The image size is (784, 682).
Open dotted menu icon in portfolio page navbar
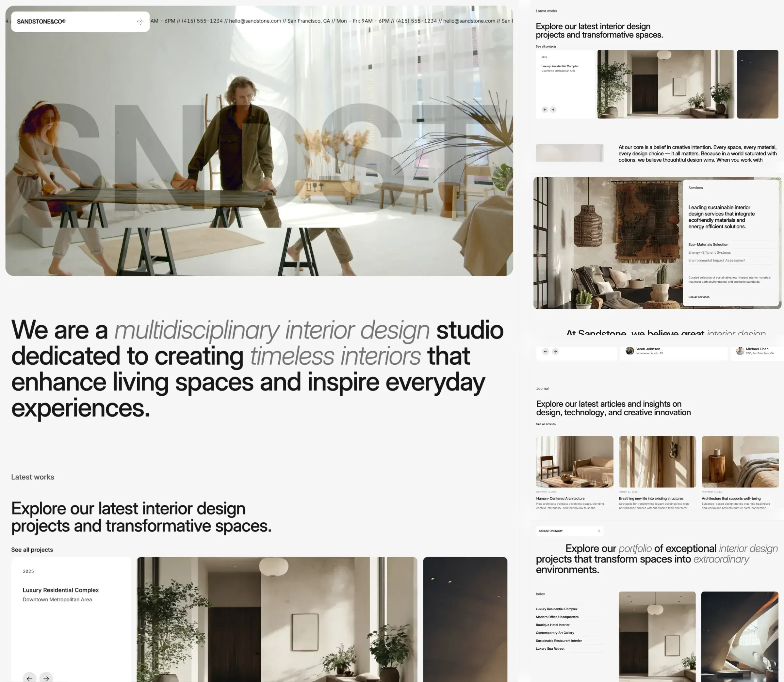pyautogui.click(x=599, y=531)
